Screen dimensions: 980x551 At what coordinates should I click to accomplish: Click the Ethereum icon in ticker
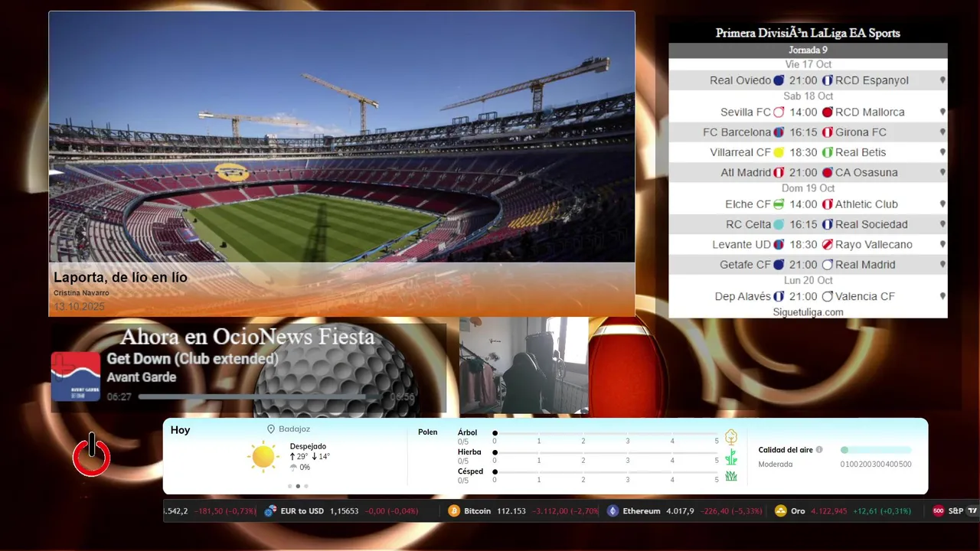click(x=612, y=510)
